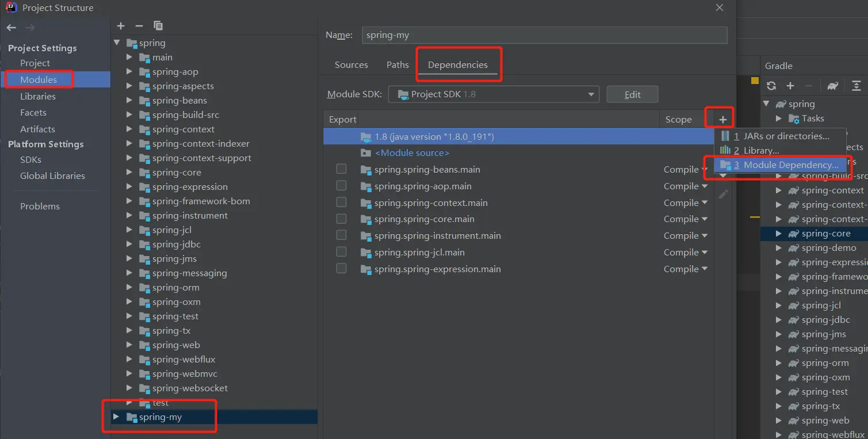Click the spring-demo elephant icon in Gradle panel
This screenshot has height=439, width=868.
[x=793, y=248]
